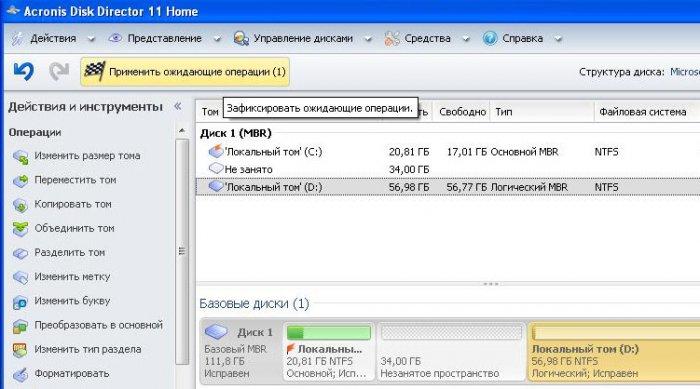Click the greyed Redo arrow icon

[58, 71]
